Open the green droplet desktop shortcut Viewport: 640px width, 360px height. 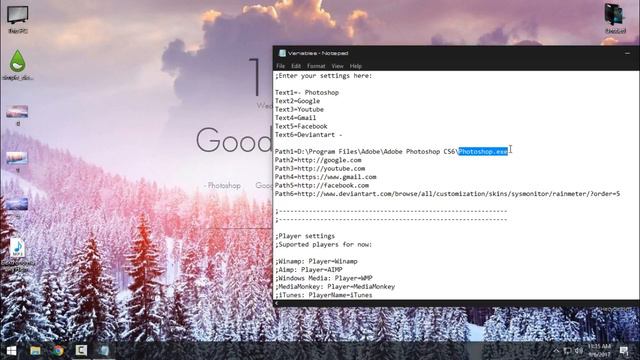[18, 64]
